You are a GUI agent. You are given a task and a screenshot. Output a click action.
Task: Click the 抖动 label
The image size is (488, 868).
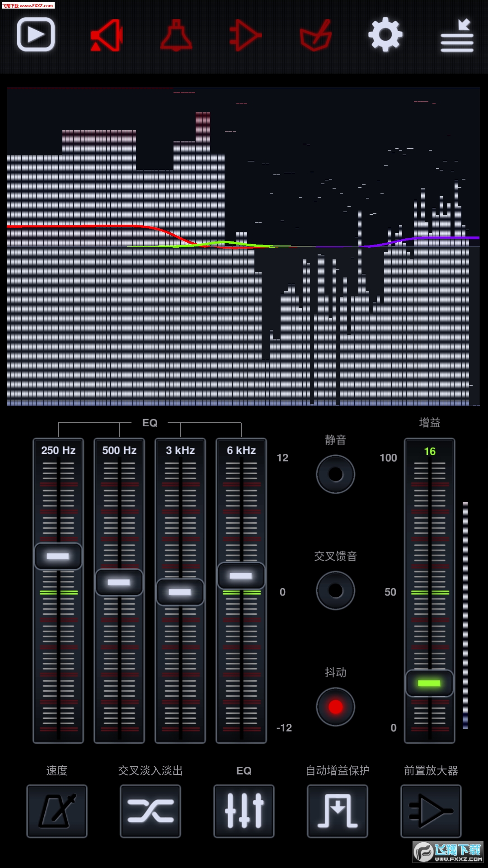click(x=335, y=672)
